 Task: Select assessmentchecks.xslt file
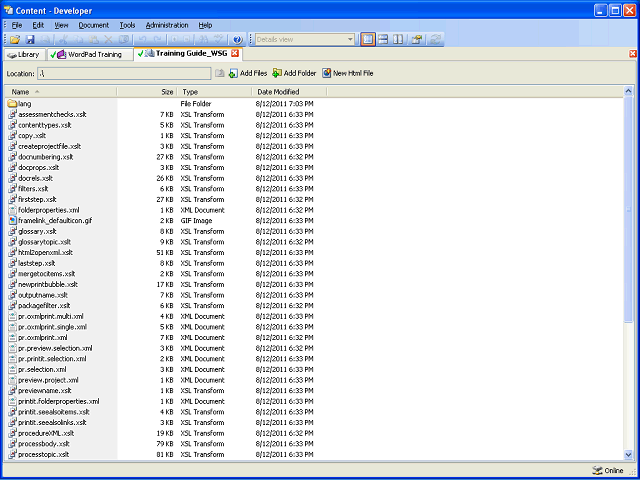click(x=52, y=114)
